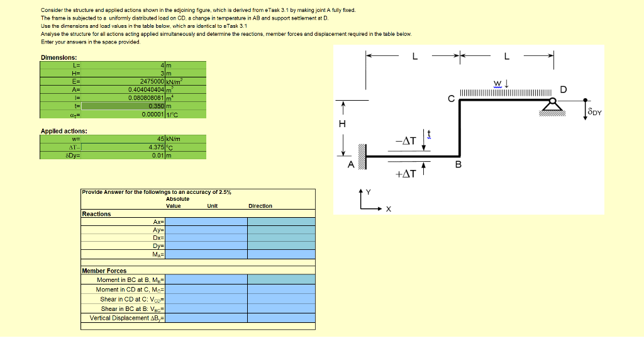The image size is (644, 338).
Task: Select the Dy absolute value input cell
Action: pos(206,245)
